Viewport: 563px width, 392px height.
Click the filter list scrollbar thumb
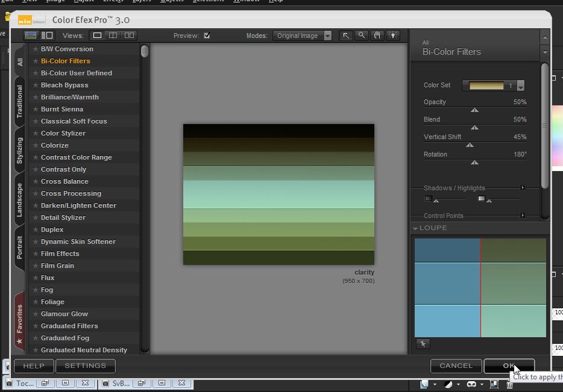pos(145,51)
